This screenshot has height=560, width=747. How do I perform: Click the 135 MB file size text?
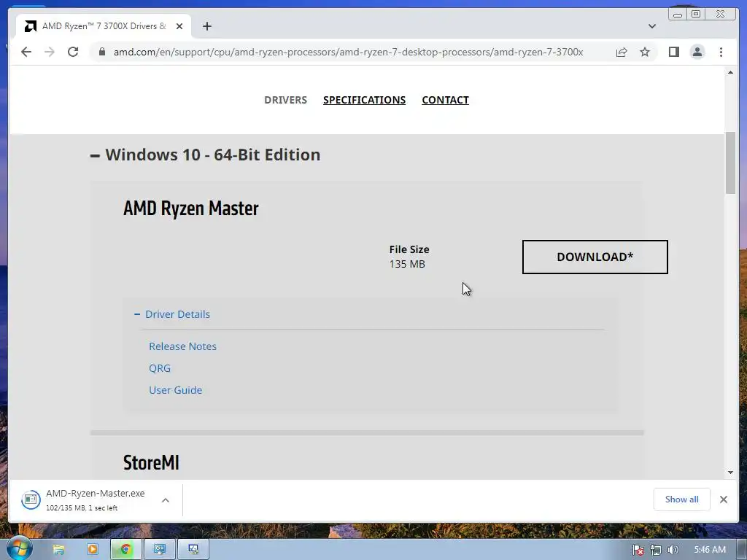407,264
